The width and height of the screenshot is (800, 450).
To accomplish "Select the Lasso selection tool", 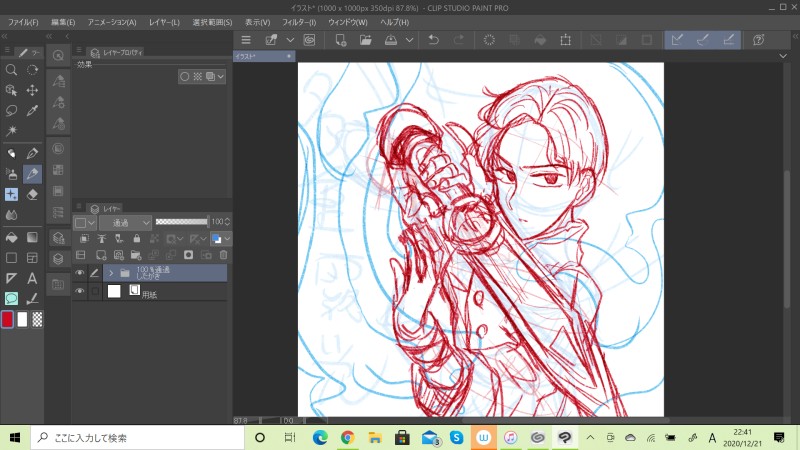I will [11, 110].
